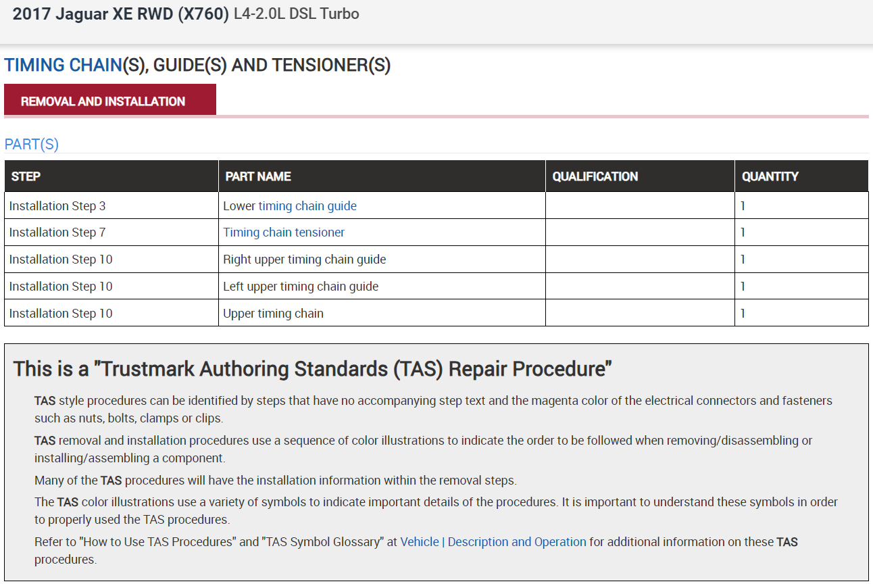Image resolution: width=873 pixels, height=588 pixels.
Task: Open the Timing chain tensioner link
Action: 284,232
